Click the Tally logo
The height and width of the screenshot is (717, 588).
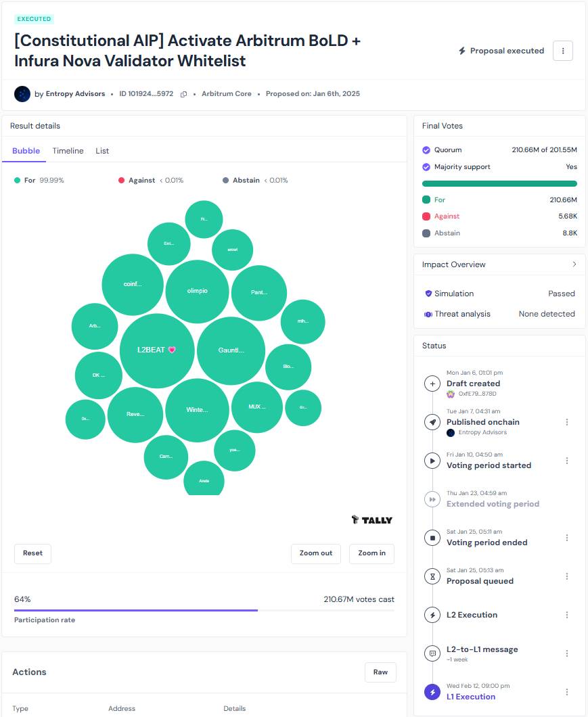point(371,520)
